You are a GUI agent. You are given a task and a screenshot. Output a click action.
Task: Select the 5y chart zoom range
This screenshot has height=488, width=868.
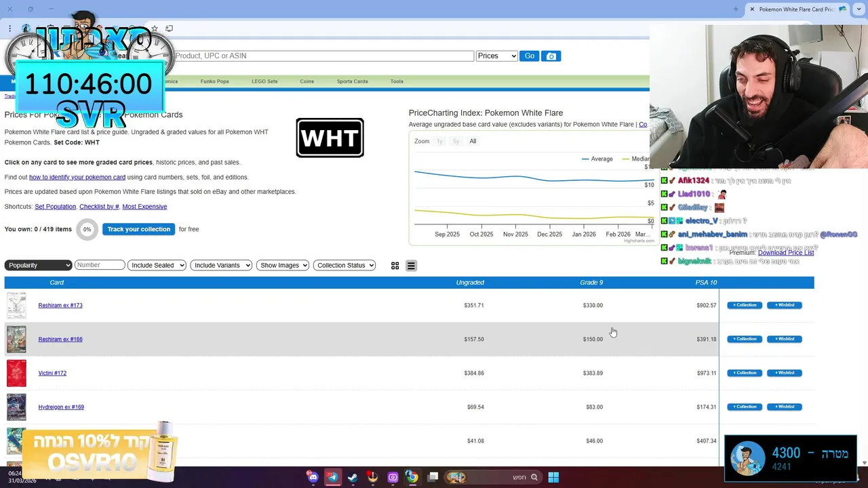pyautogui.click(x=456, y=141)
